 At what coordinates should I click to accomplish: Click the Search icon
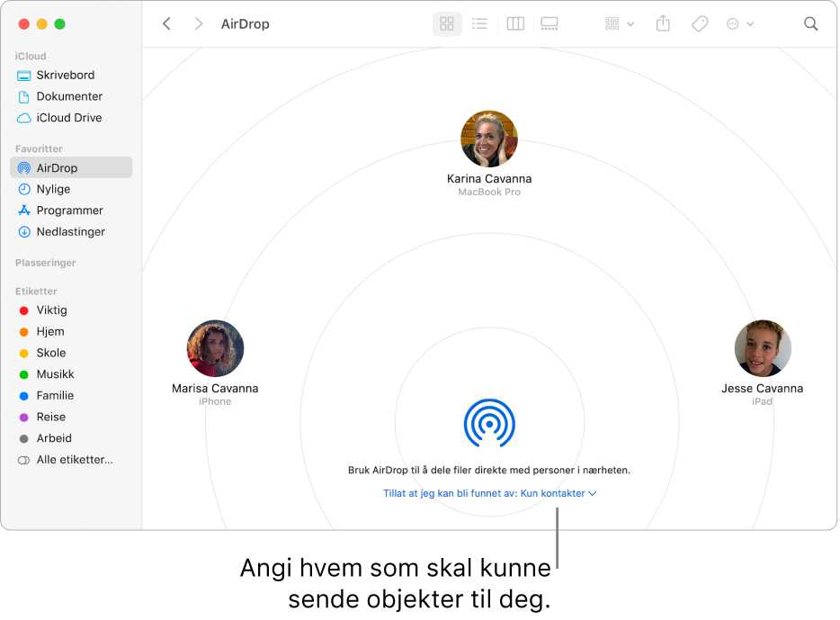click(x=810, y=23)
